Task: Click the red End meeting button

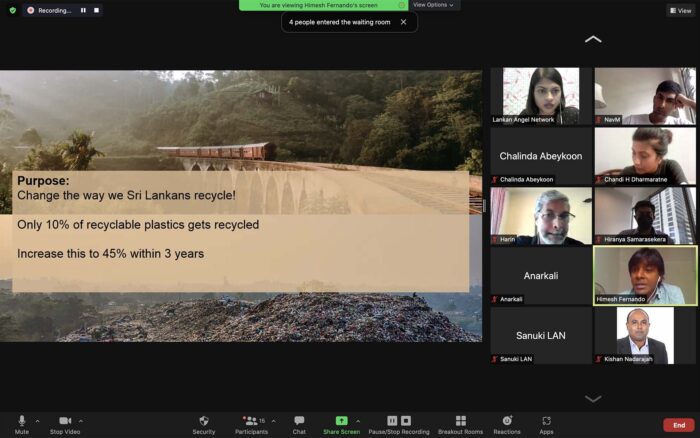Action: (x=678, y=425)
